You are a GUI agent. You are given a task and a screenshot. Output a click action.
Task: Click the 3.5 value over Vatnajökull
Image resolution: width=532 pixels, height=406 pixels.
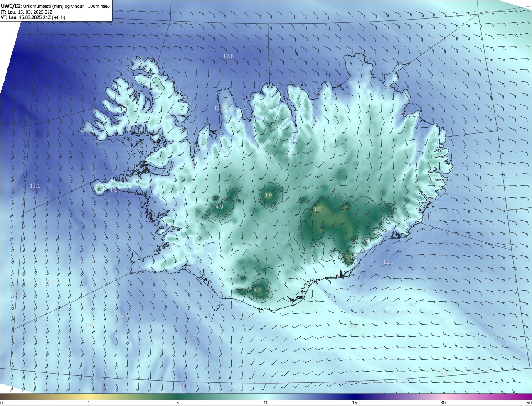click(x=317, y=210)
